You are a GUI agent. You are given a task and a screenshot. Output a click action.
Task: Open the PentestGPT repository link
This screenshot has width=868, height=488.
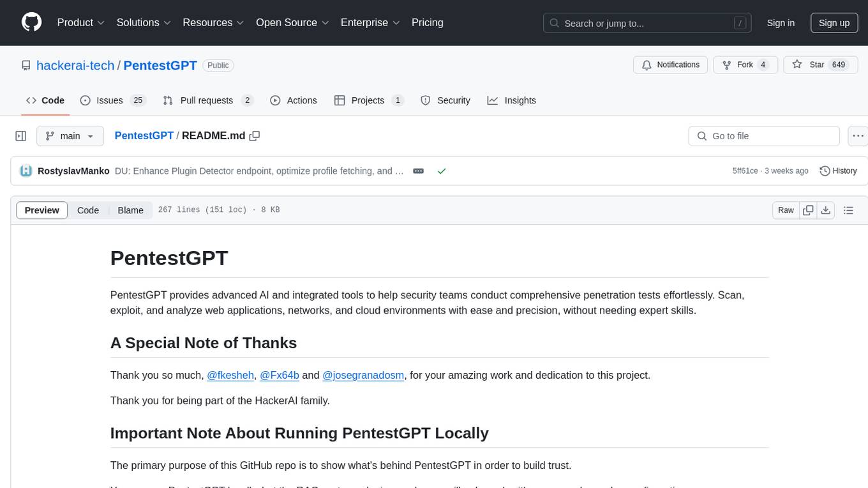(160, 65)
